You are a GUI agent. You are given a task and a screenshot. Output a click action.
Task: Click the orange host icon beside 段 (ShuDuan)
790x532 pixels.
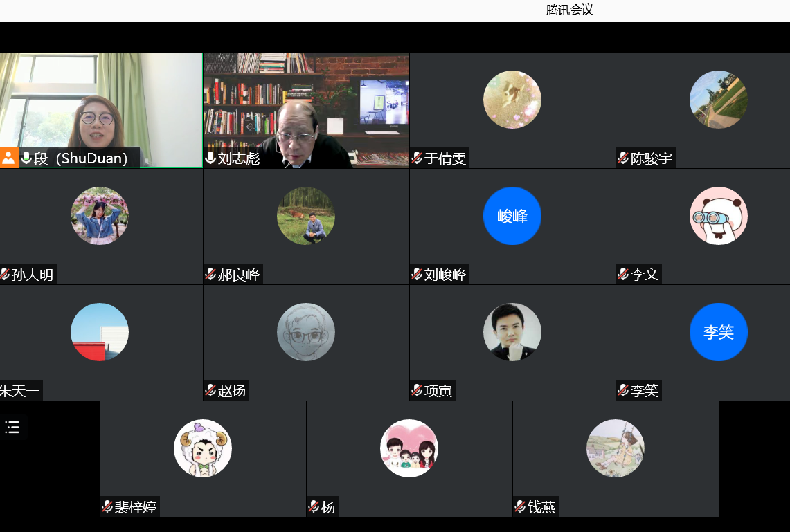[x=8, y=158]
